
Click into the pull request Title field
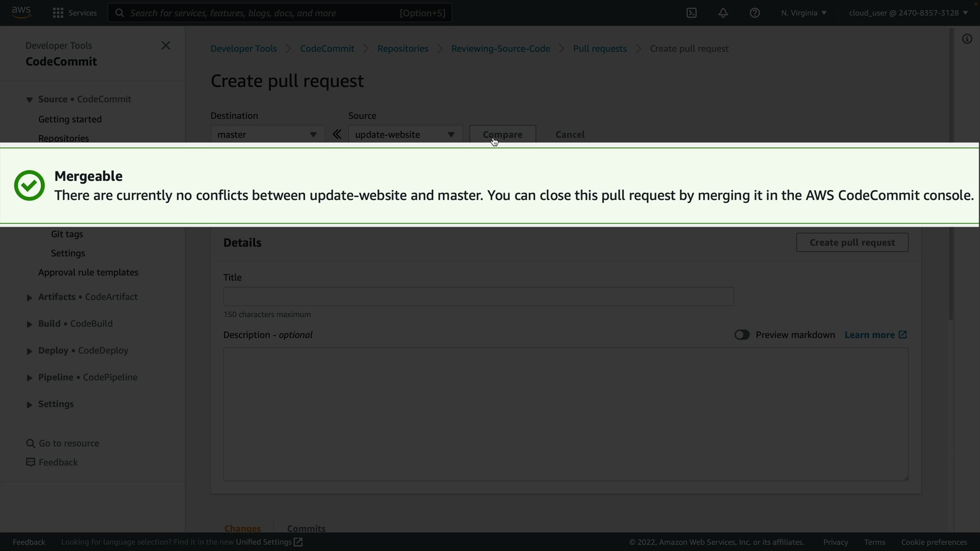click(478, 297)
